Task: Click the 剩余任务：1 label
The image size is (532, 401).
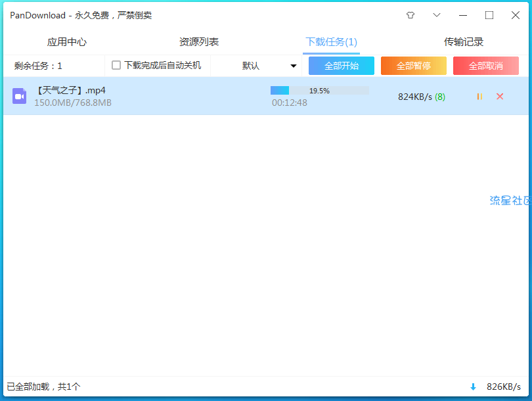Action: point(38,66)
